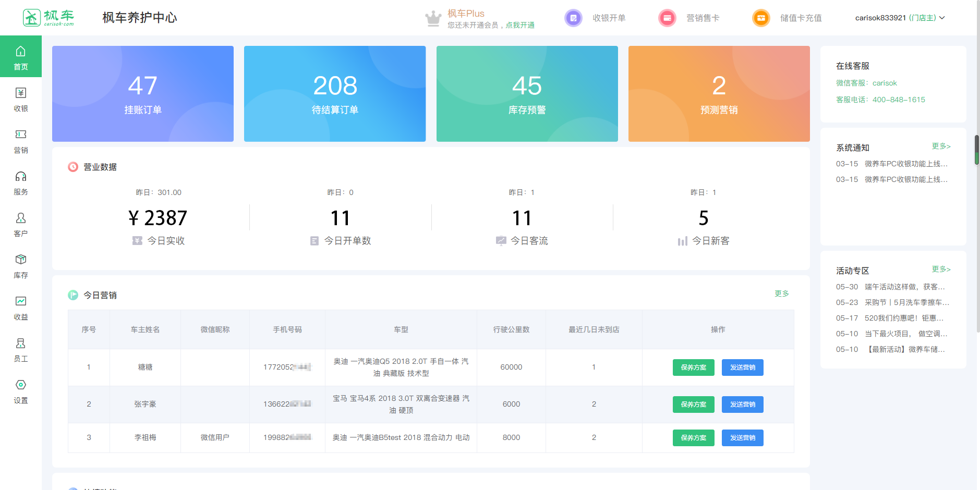Click the 储值卡充值 orange icon in header
This screenshot has height=490, width=980.
(x=761, y=18)
